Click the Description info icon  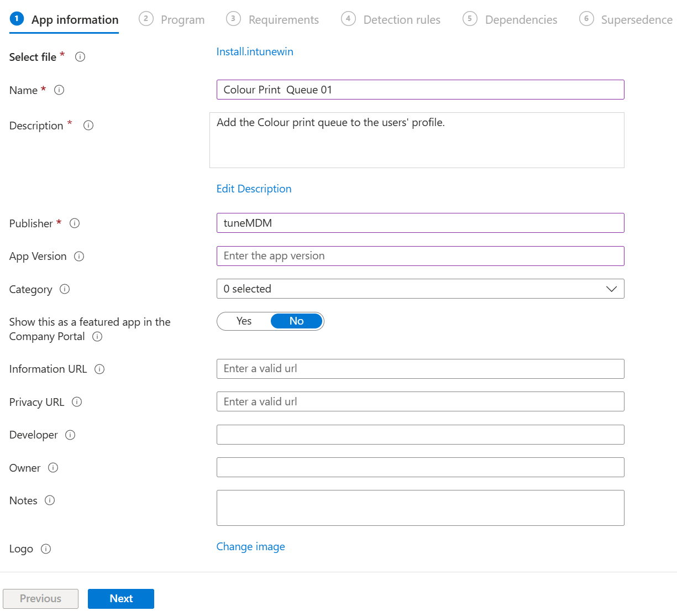[88, 126]
